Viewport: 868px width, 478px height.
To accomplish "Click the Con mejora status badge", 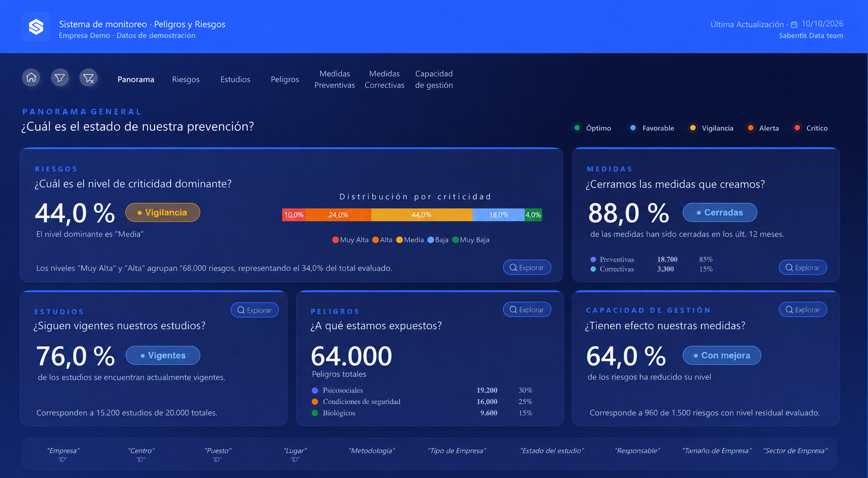I will point(722,355).
